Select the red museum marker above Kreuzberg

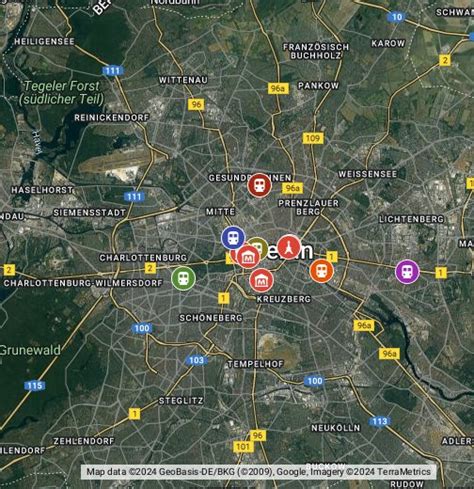(x=261, y=281)
